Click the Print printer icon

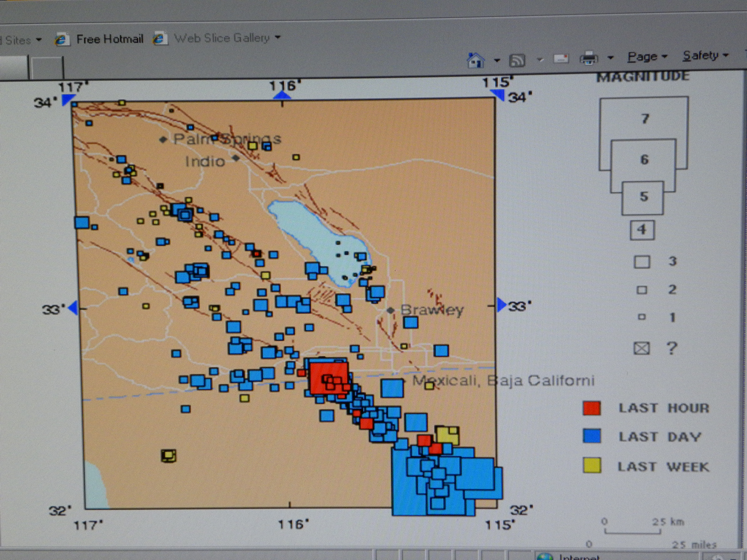(x=589, y=58)
